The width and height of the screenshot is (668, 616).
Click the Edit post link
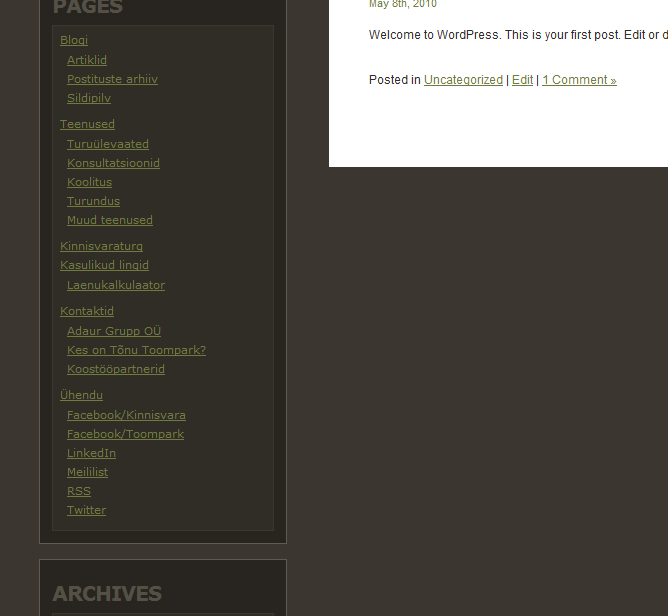pos(522,80)
